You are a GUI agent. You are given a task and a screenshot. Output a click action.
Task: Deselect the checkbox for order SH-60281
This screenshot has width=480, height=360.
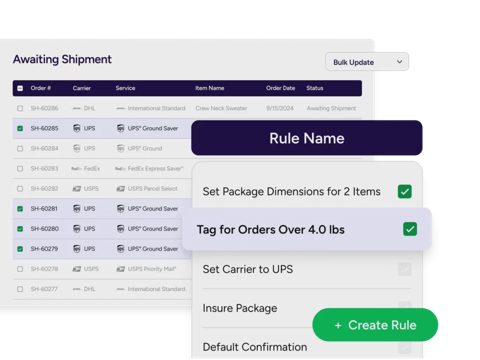coord(20,209)
